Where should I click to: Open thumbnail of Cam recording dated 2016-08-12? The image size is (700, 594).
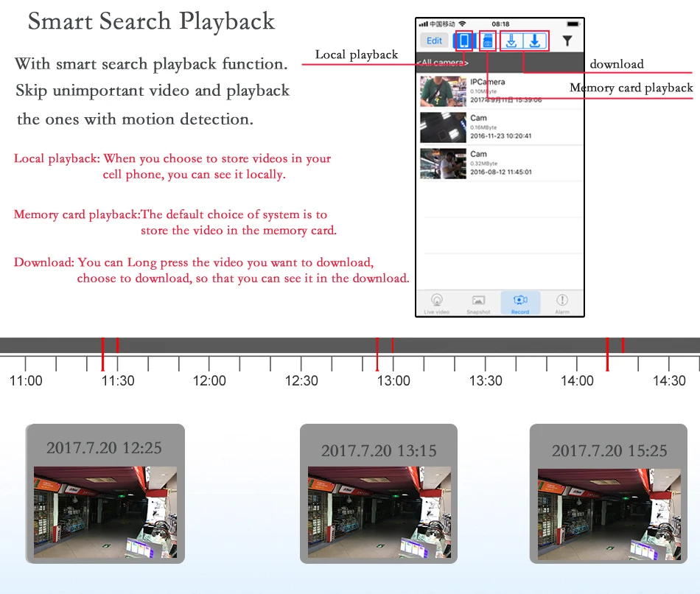443,164
